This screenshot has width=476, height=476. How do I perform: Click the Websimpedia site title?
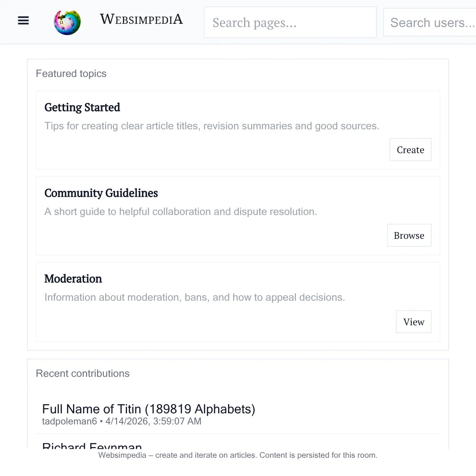(141, 19)
